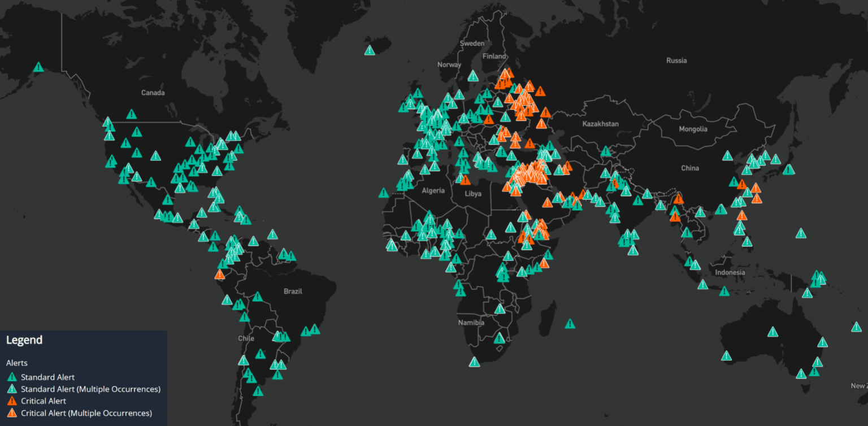Select the standard alert in central Australia
This screenshot has width=868, height=426.
772,333
